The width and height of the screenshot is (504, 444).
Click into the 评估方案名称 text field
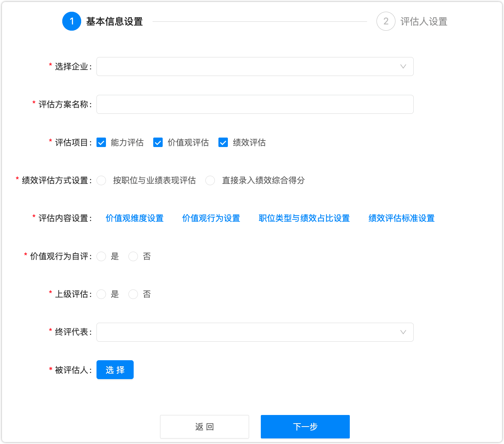click(x=255, y=104)
